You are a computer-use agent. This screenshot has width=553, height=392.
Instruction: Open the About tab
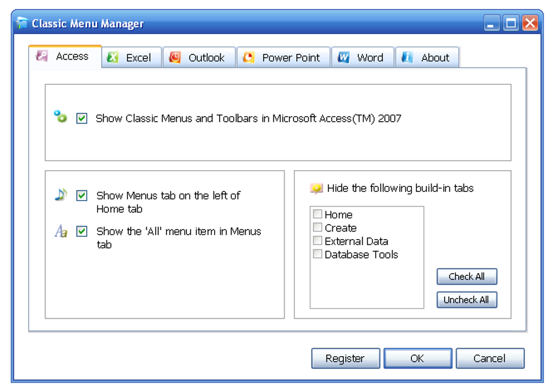click(x=427, y=57)
